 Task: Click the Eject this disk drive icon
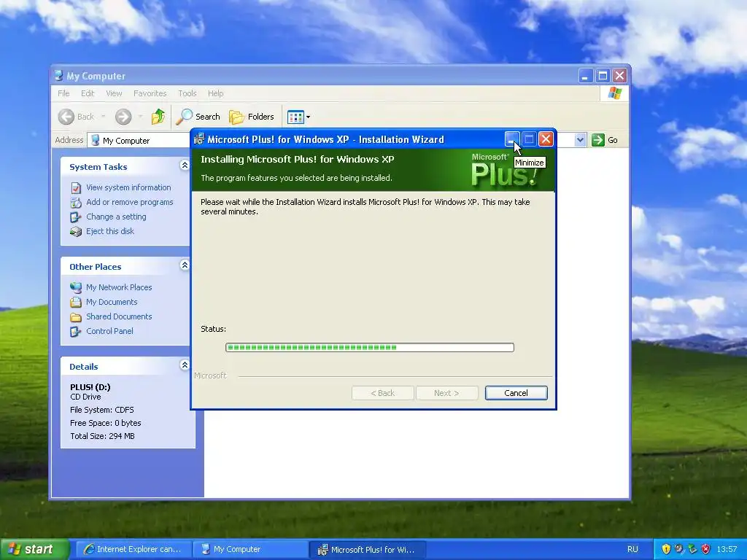[76, 231]
